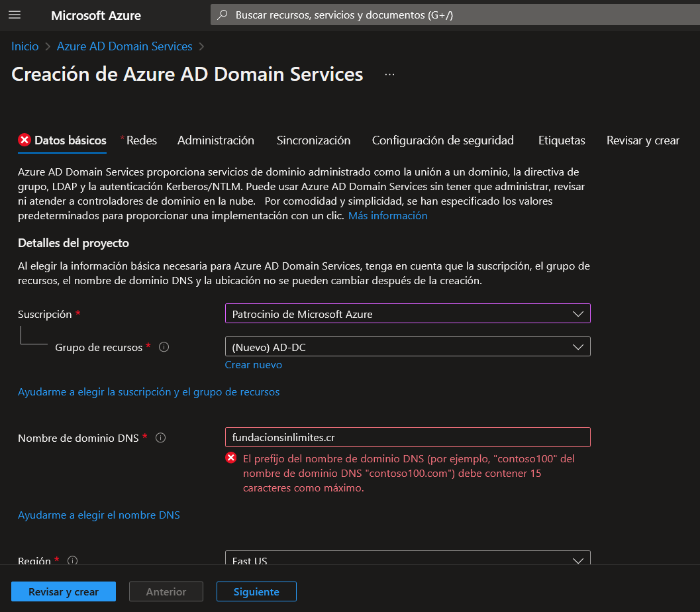Go to Inicio in breadcrumb
700x612 pixels.
click(x=25, y=46)
